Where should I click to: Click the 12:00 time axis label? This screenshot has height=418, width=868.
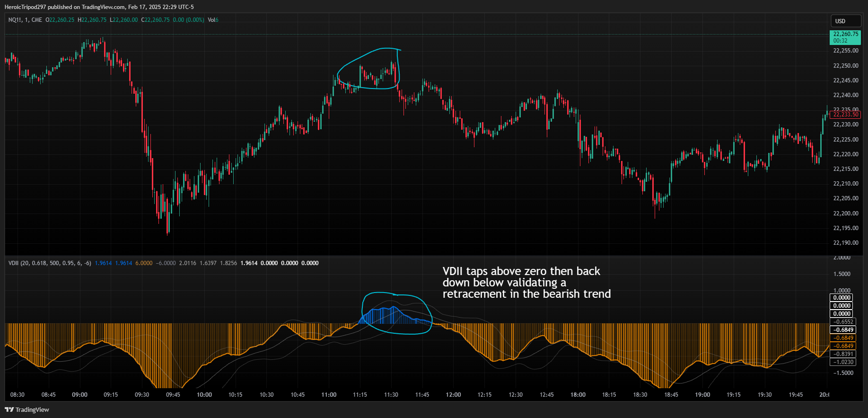(453, 395)
